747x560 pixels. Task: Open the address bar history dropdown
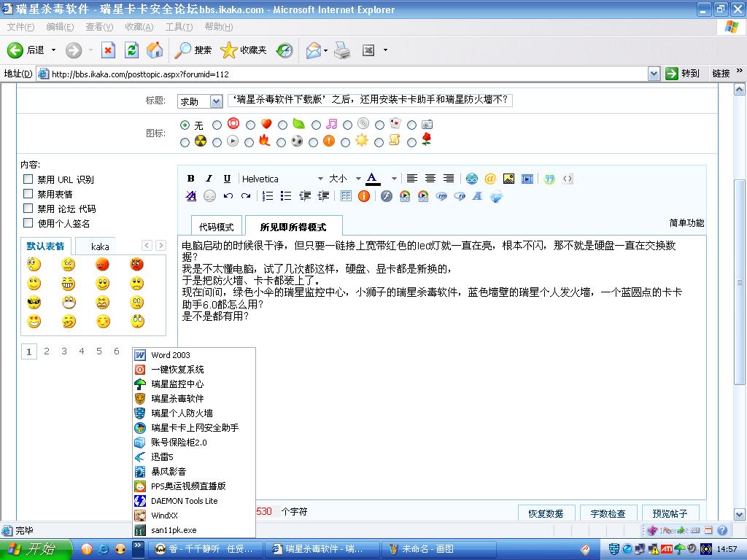click(x=654, y=74)
